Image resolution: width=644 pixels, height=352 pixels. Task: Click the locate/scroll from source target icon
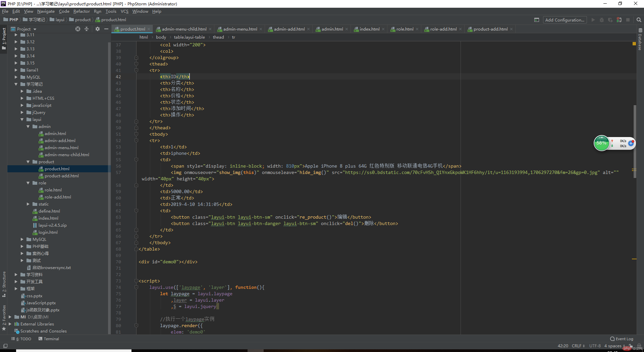78,29
